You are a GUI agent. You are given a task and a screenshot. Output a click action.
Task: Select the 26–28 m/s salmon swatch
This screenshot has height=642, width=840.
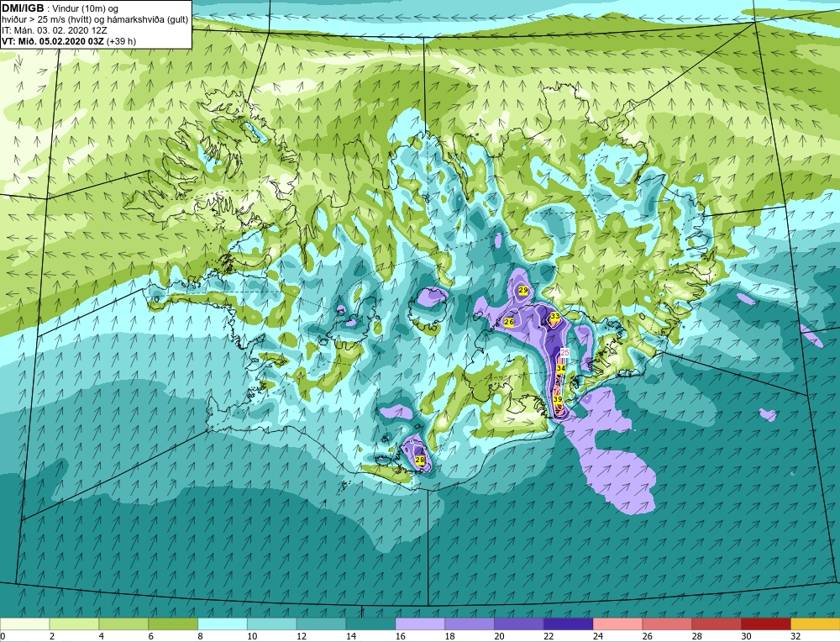(x=667, y=624)
